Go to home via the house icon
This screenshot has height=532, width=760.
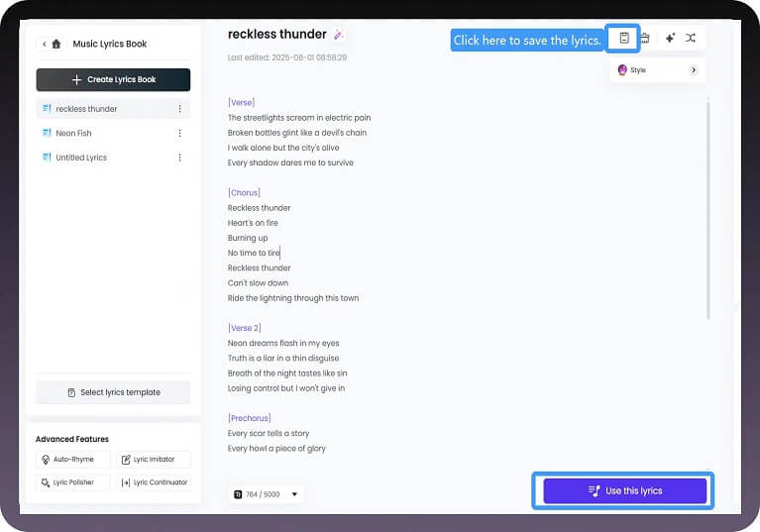(x=56, y=44)
